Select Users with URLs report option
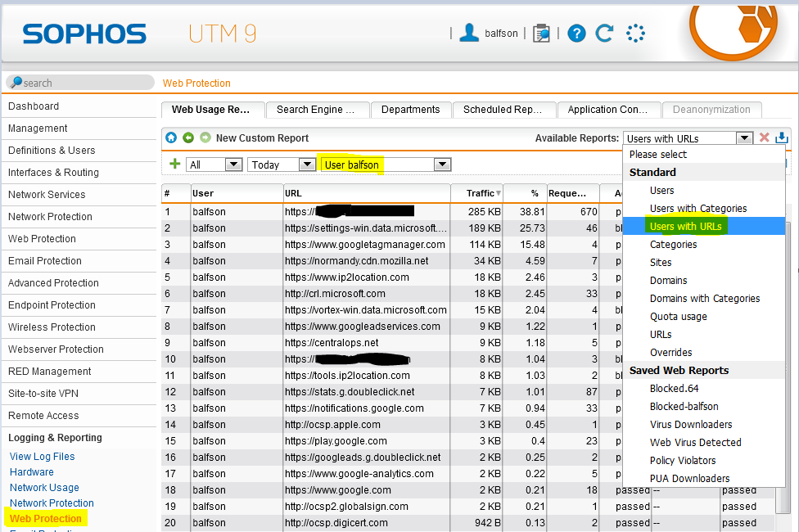The height and width of the screenshot is (532, 799). pos(704,226)
